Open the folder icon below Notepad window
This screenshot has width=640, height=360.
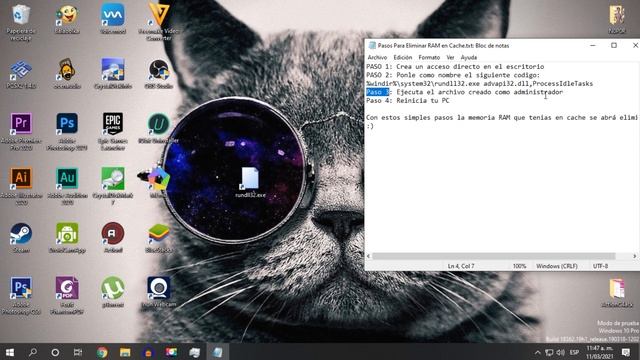pyautogui.click(x=617, y=292)
